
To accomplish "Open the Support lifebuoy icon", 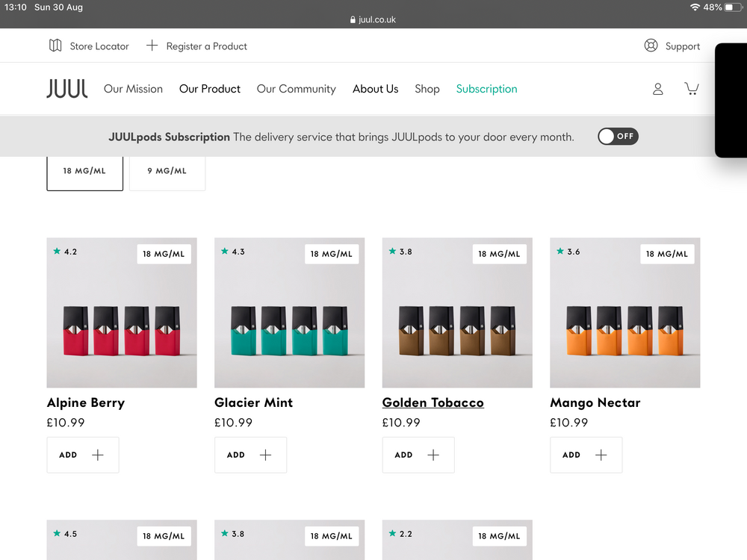I will [x=651, y=46].
